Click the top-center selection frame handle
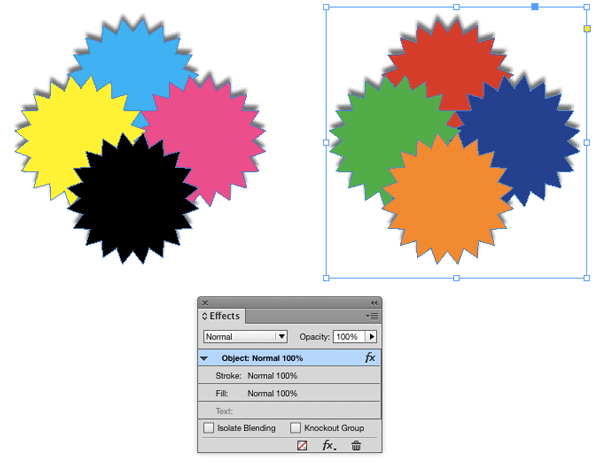 [x=456, y=7]
